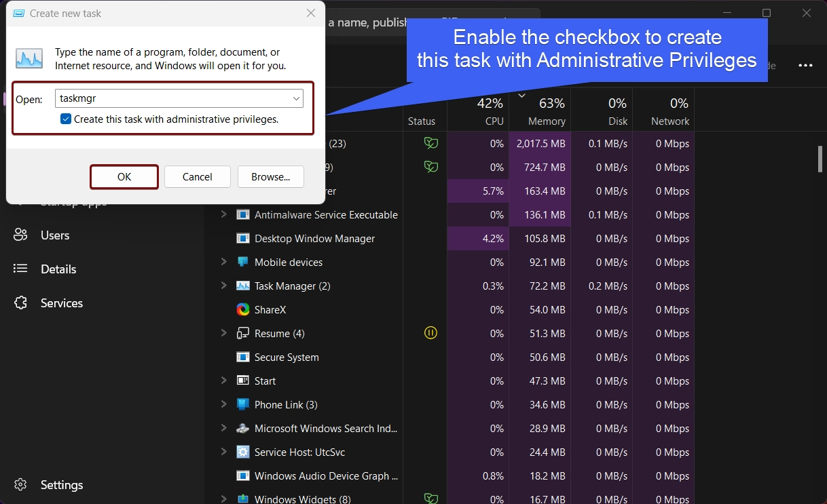The image size is (827, 504).
Task: Select the Desktop Window Manager row name
Action: point(314,239)
